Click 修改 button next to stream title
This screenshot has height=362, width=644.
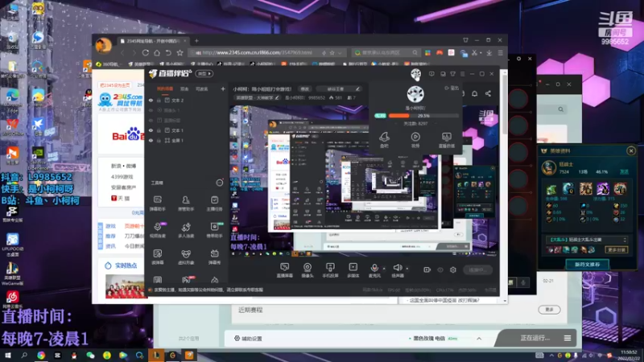point(305,89)
